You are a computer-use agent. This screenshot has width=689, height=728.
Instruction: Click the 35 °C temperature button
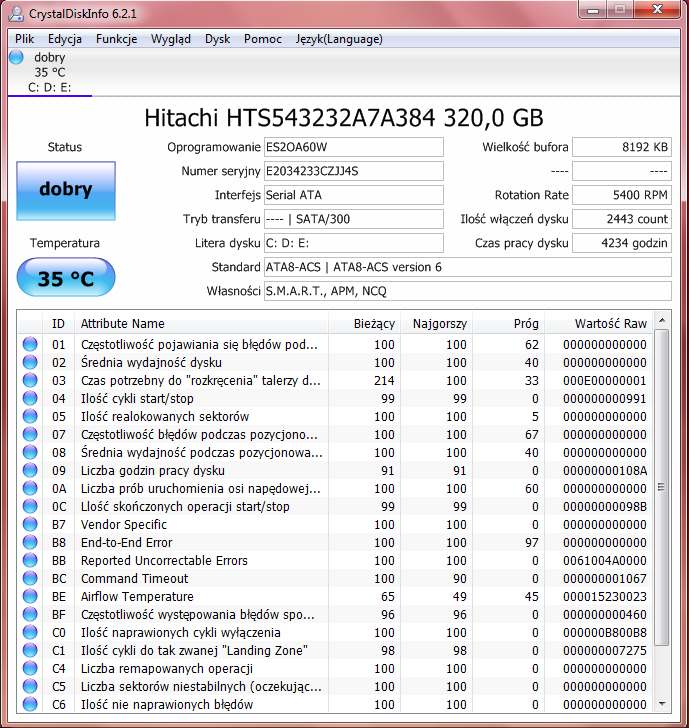pos(66,278)
